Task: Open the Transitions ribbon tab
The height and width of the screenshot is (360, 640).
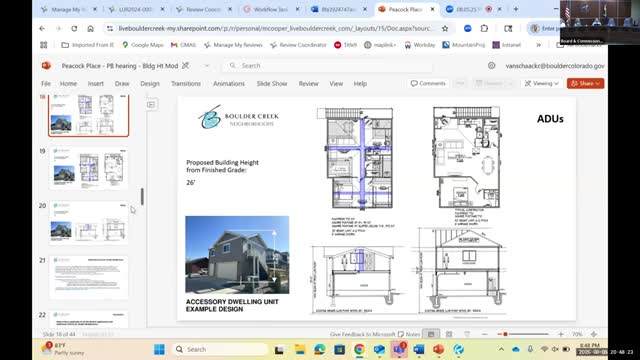Action: 186,83
